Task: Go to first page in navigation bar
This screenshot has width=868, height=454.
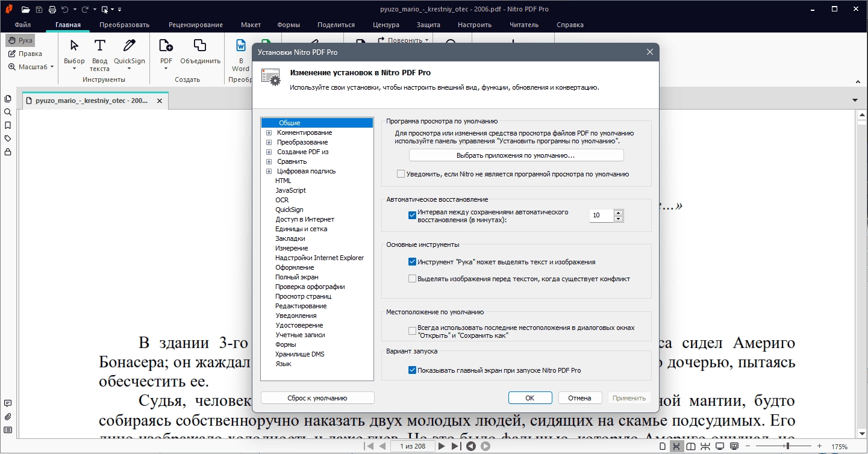Action: (370, 446)
